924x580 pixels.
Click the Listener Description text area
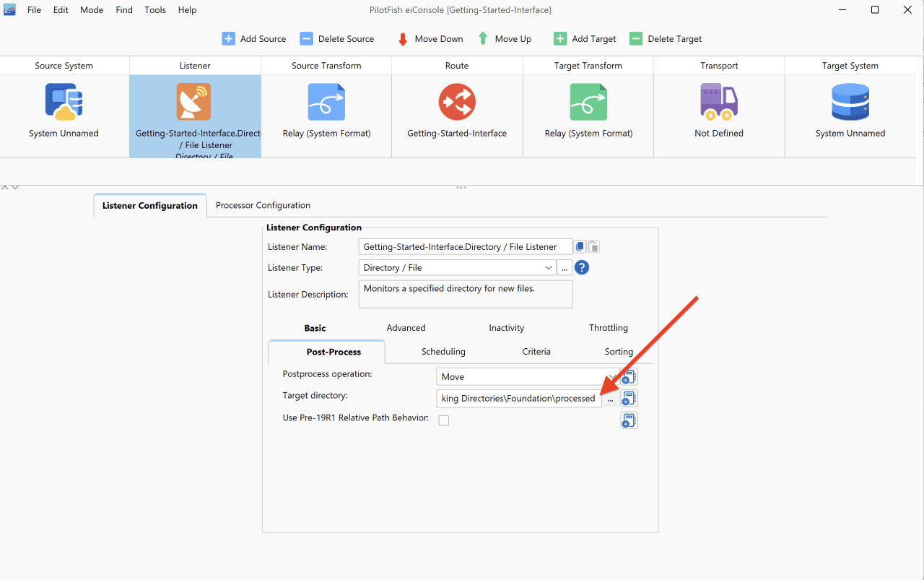(x=466, y=294)
